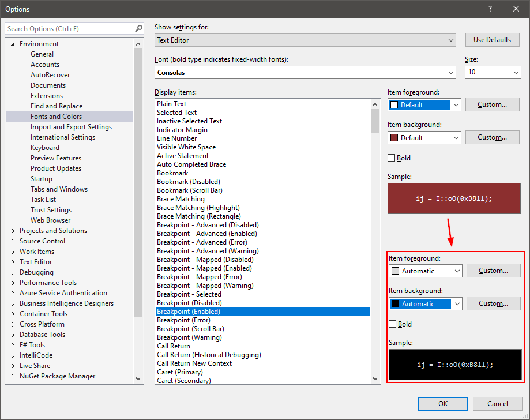Confirm the settings with OK
Viewport: 530px width, 420px height.
[x=443, y=404]
